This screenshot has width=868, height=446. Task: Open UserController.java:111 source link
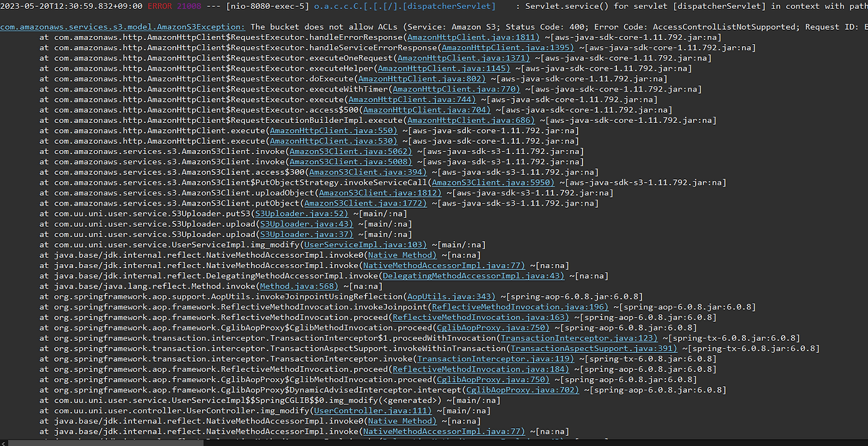[372, 411]
